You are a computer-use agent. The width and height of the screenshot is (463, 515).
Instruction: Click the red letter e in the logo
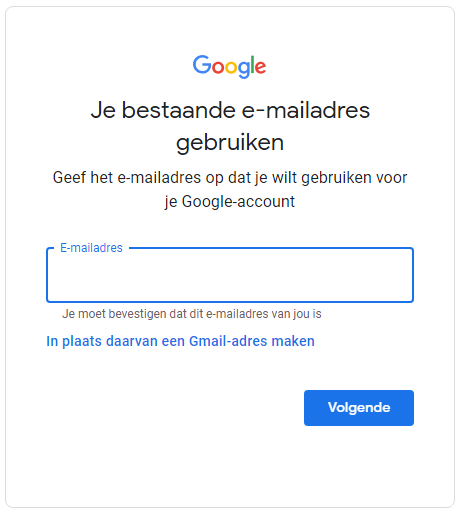tap(261, 67)
